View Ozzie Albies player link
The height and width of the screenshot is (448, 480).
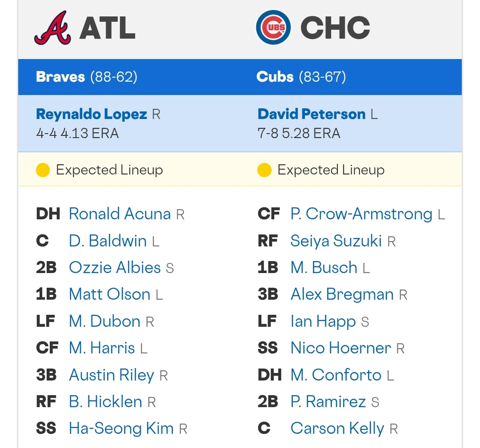coord(115,268)
